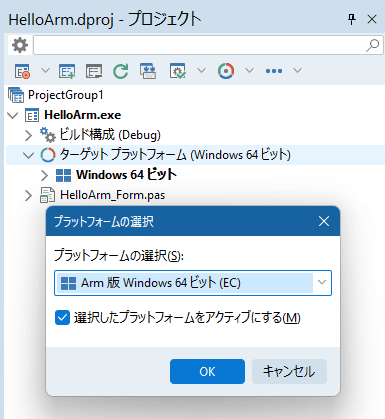Click the view project source icon
Viewport: 385px width, 419px height.
94,71
